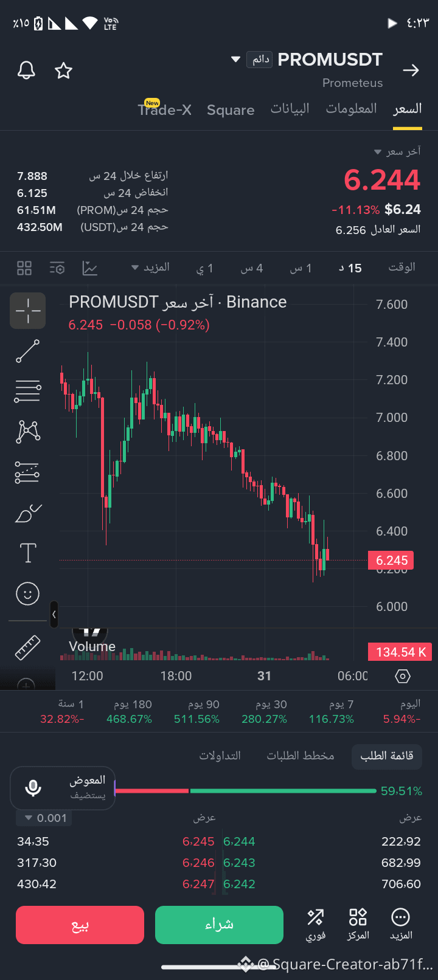Select the ruler measure tool
This screenshot has width=438, height=980.
(27, 647)
